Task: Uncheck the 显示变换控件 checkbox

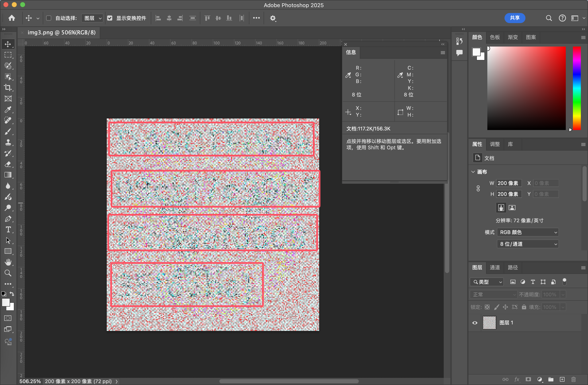Action: coord(110,18)
